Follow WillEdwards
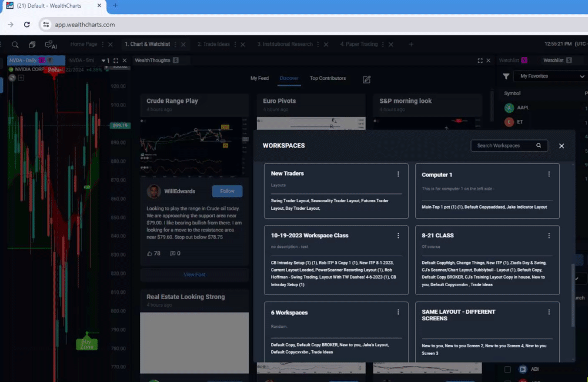 pyautogui.click(x=227, y=191)
